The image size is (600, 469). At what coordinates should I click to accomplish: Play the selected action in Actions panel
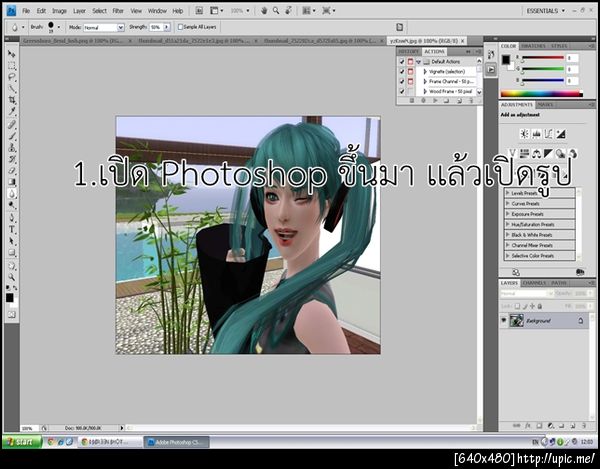[435, 101]
